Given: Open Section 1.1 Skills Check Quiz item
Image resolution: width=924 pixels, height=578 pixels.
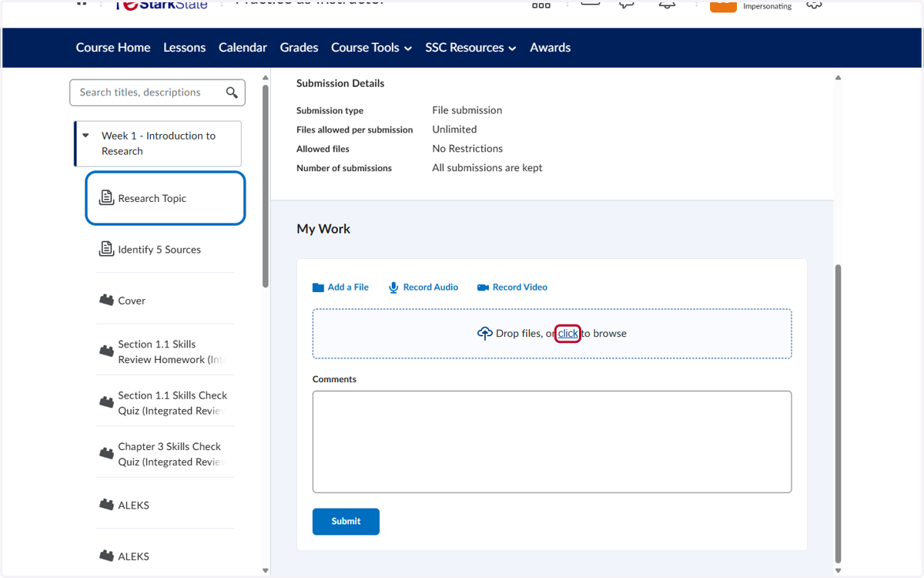Looking at the screenshot, I should pyautogui.click(x=172, y=403).
